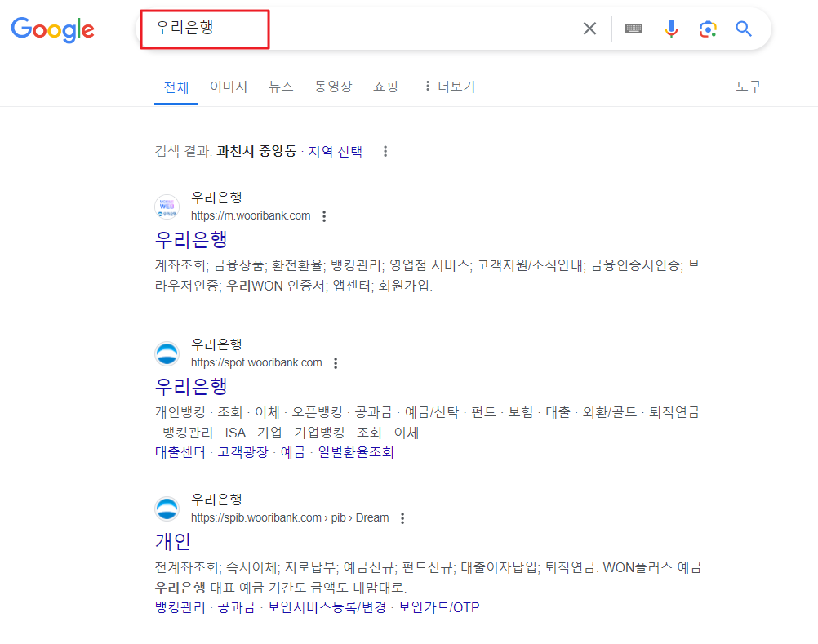Open more options for m.wooribank.com result

point(324,216)
